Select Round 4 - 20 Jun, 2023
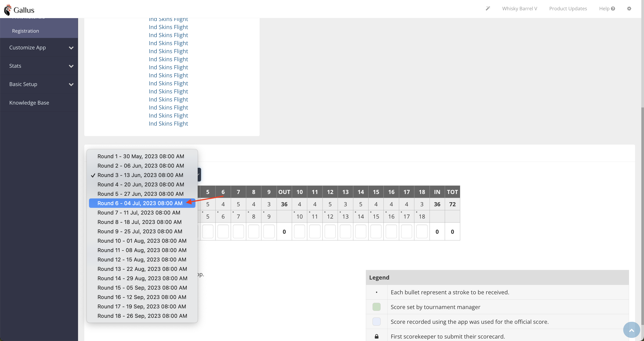Image resolution: width=644 pixels, height=341 pixels. click(142, 184)
